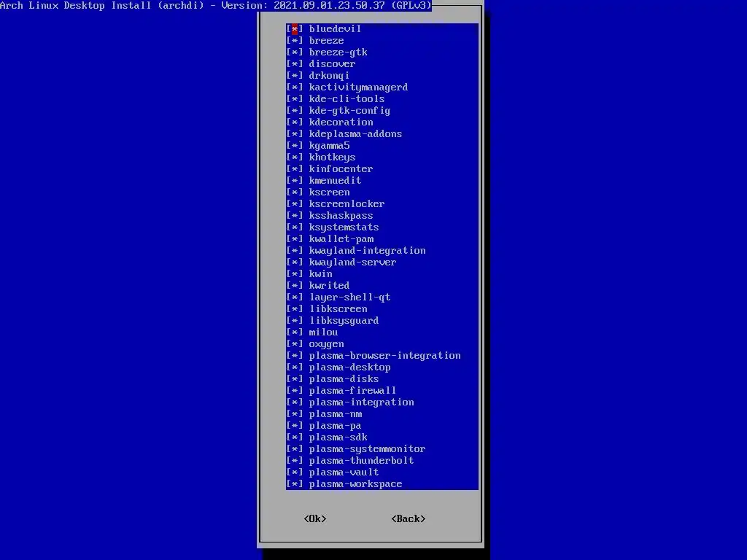
Task: Deselect the discover package checkbox
Action: 295,64
